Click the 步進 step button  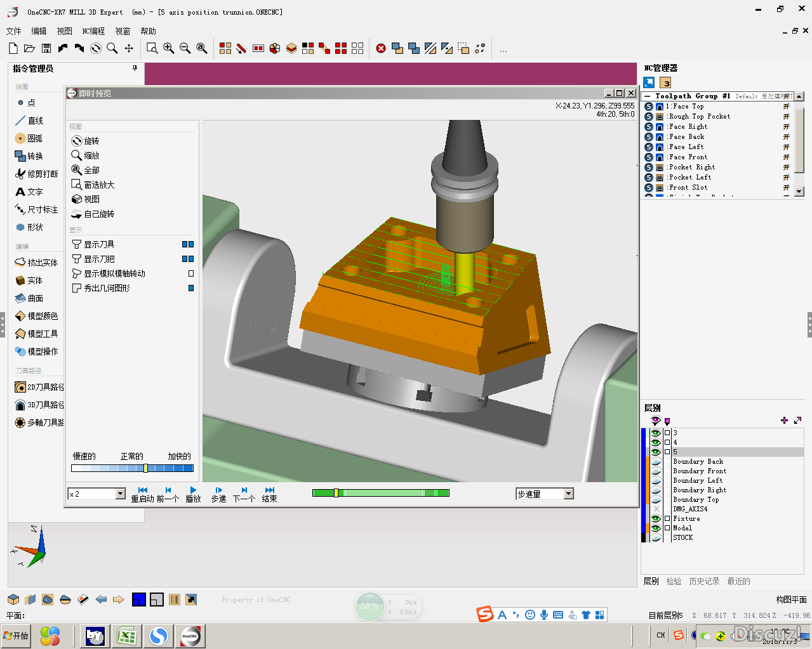click(x=218, y=494)
